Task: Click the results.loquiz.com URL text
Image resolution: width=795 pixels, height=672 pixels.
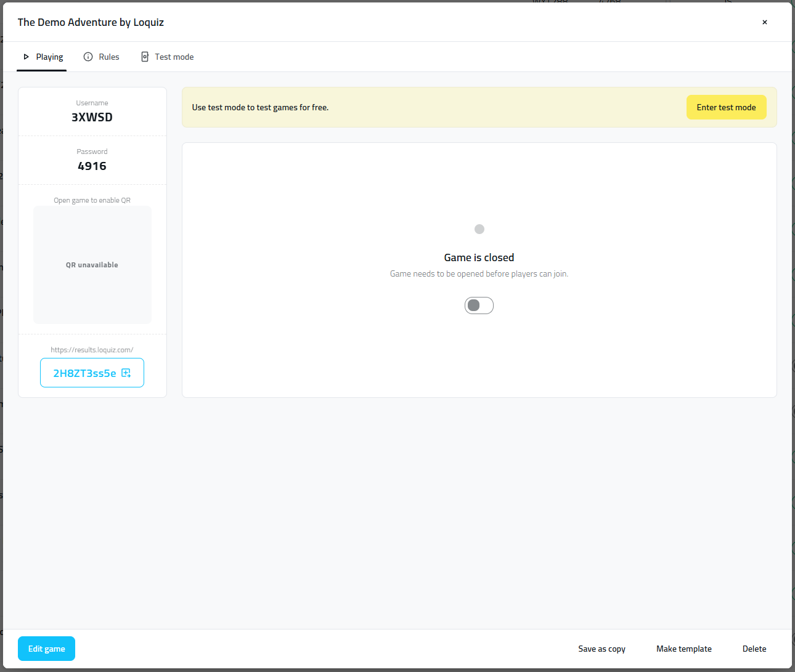Action: pyautogui.click(x=92, y=350)
